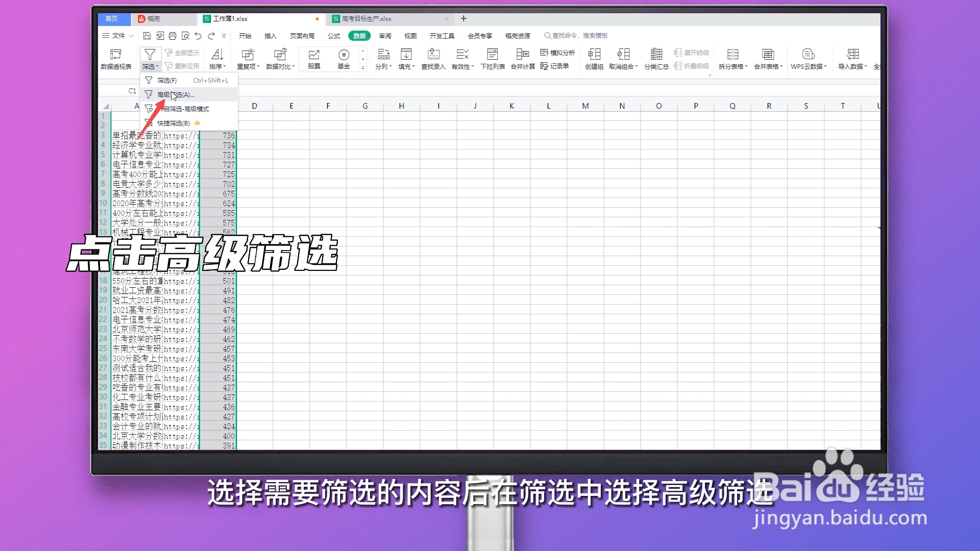Image resolution: width=980 pixels, height=551 pixels.
Task: Select the 创建组 (Create Group) icon
Action: [594, 58]
